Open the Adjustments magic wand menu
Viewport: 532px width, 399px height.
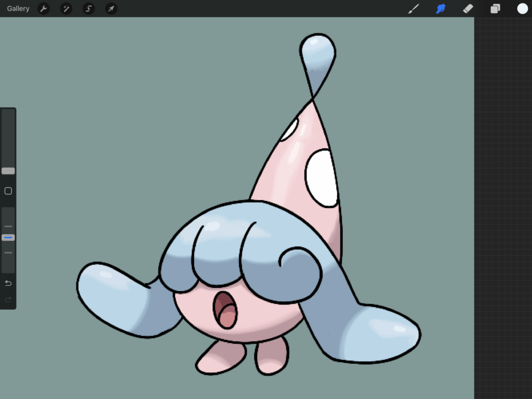tap(66, 8)
